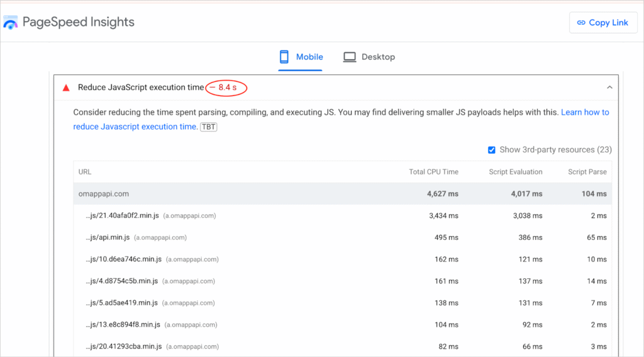Click the chain link icon in Copy Link
Screen dimensions: 644x357
pos(581,23)
